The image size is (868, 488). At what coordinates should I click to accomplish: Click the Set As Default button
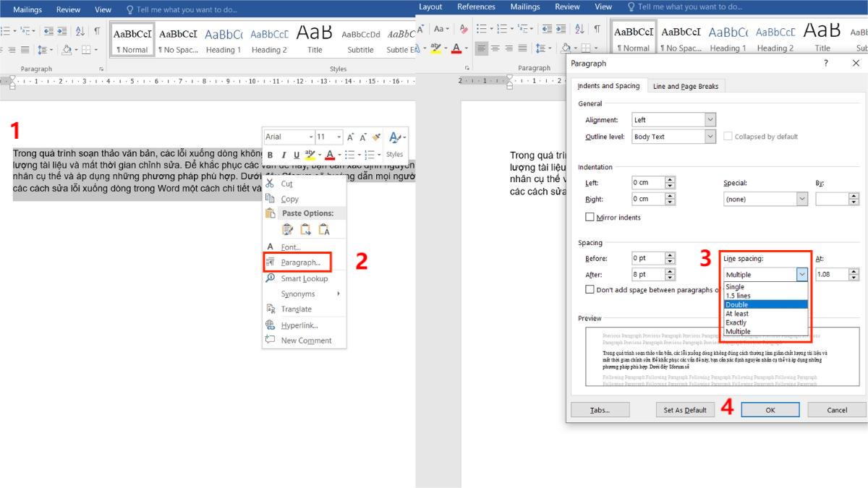(685, 410)
